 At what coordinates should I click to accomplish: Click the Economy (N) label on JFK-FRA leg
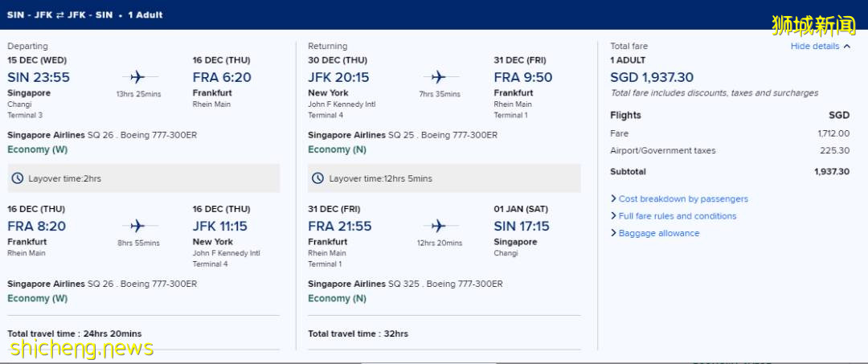point(338,149)
